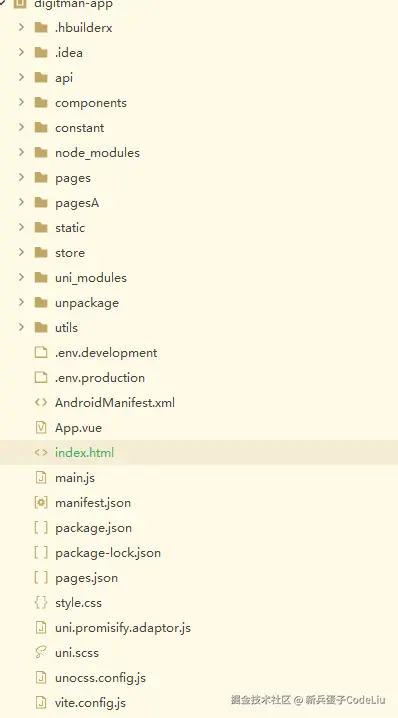Click the JS file icon beside main.js
This screenshot has height=718, width=398.
tap(41, 478)
